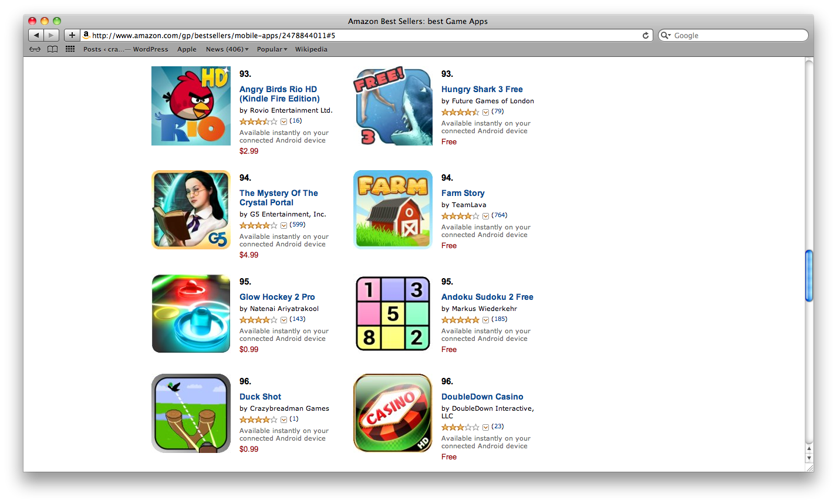Open the News (406) bookmarks menu
The image size is (837, 504).
227,49
